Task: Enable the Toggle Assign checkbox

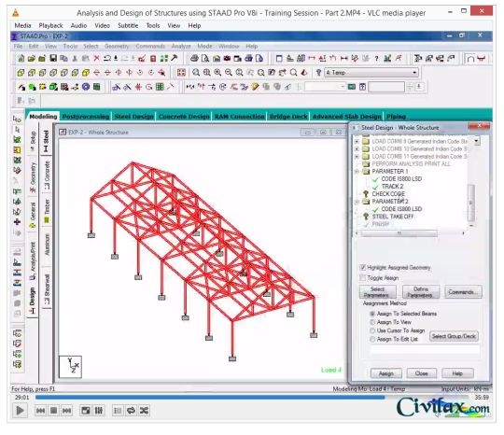Action: [363, 278]
